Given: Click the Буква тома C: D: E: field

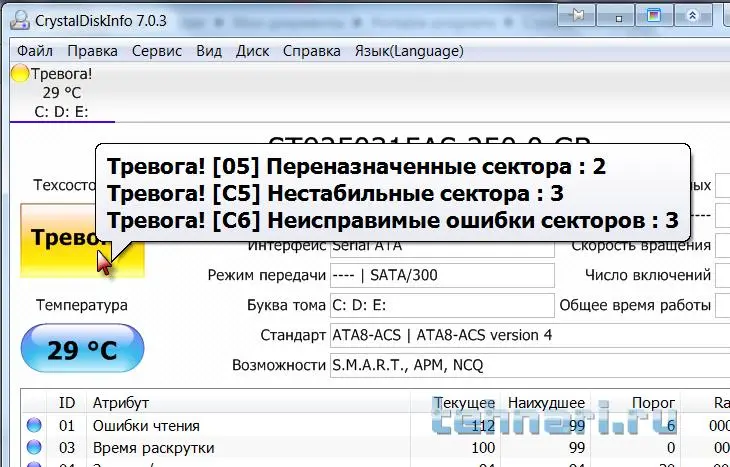Looking at the screenshot, I should pos(442,305).
